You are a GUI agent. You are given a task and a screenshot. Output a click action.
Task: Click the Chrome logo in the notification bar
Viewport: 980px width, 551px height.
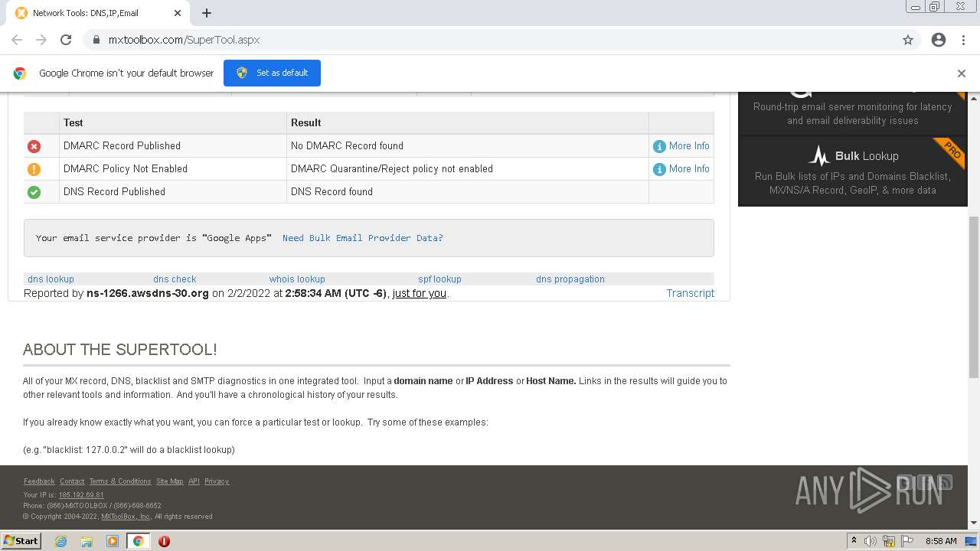(20, 73)
